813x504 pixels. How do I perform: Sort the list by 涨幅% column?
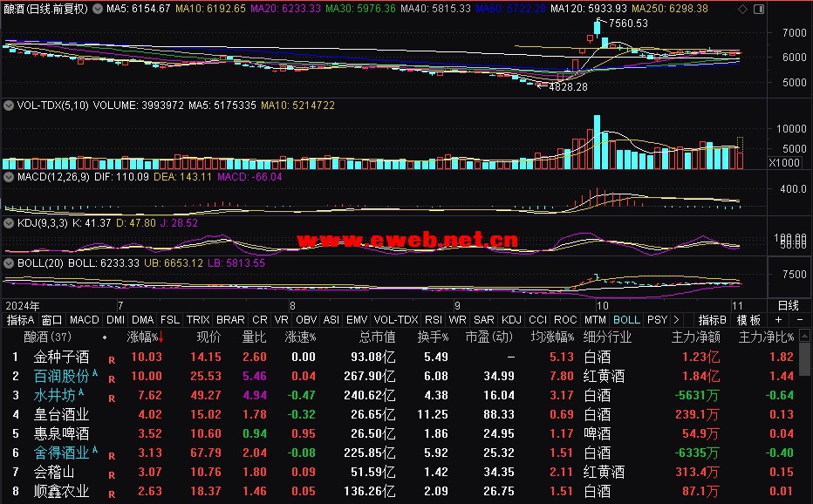[x=145, y=337]
